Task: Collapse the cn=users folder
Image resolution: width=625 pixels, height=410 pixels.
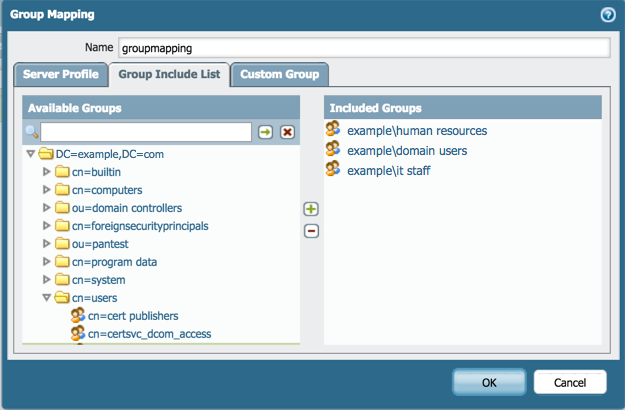Action: point(46,297)
